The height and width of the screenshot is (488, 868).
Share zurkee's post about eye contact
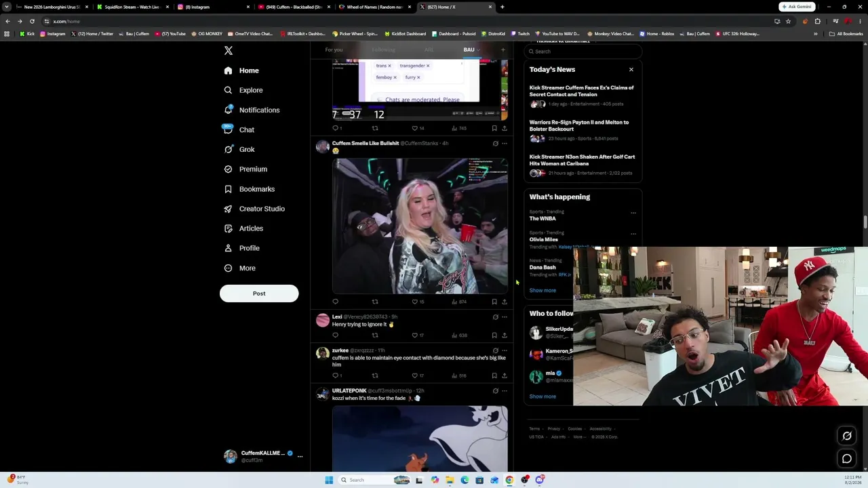tap(504, 375)
